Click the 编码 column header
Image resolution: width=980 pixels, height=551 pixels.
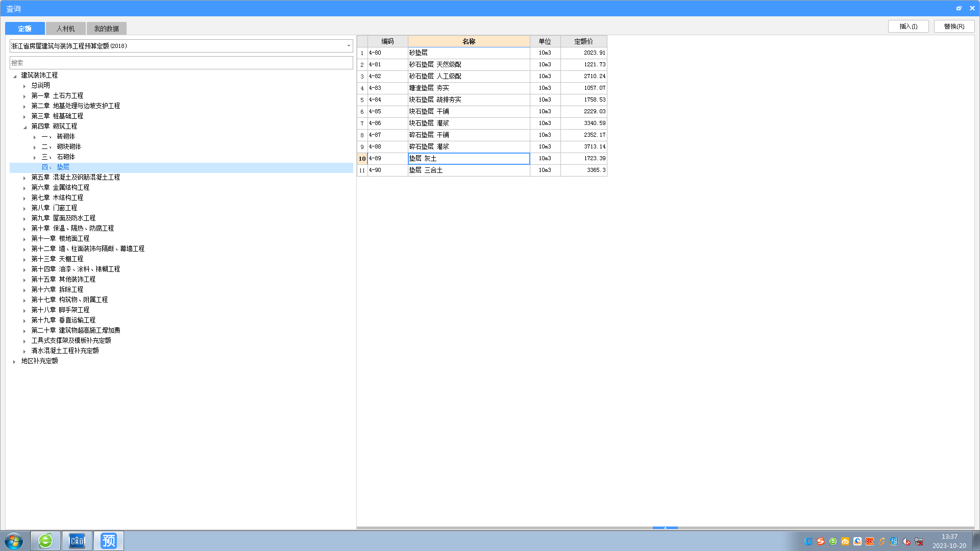pos(387,41)
